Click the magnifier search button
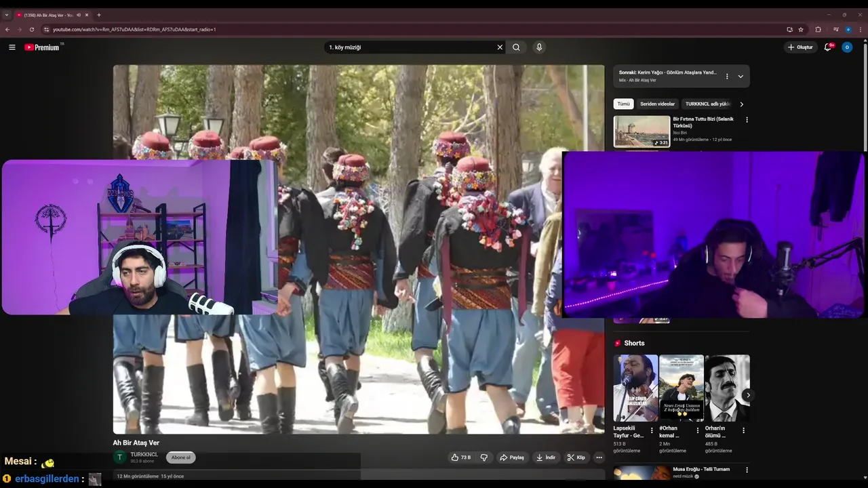 click(x=516, y=47)
